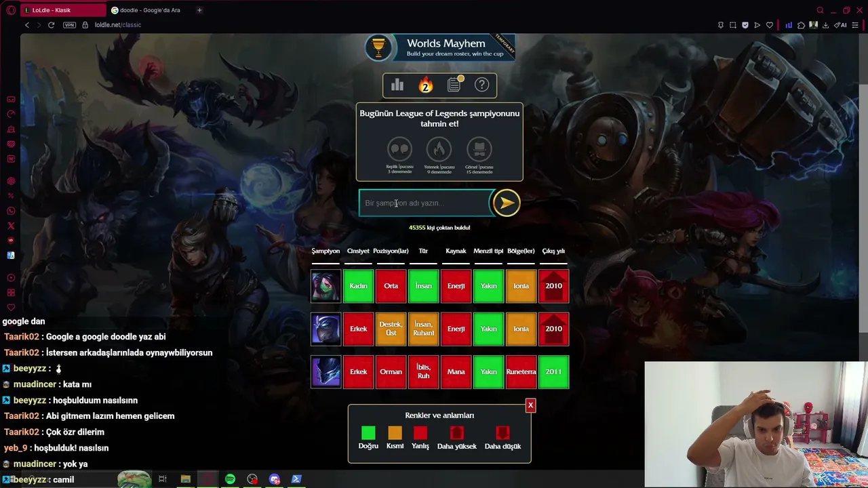Viewport: 868px width, 488px height.
Task: Click the red Orta position cell
Action: [x=391, y=286]
